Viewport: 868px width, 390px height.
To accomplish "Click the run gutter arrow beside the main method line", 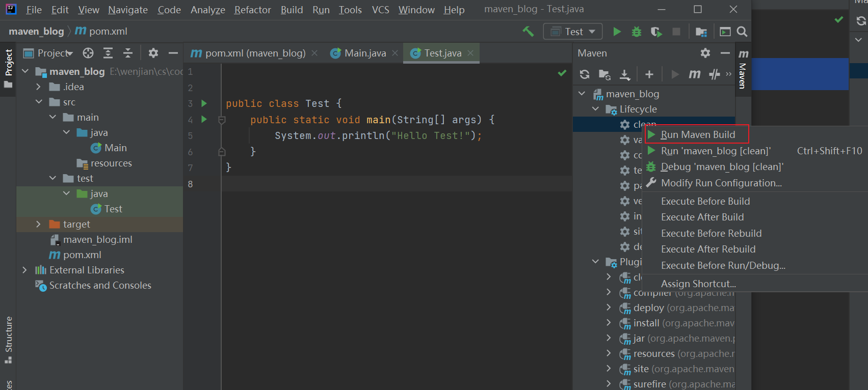I will coord(204,119).
